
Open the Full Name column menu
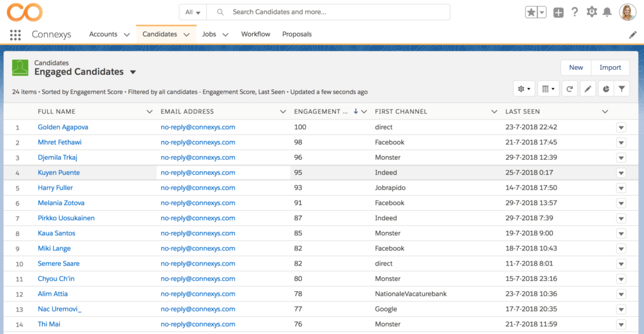[150, 112]
